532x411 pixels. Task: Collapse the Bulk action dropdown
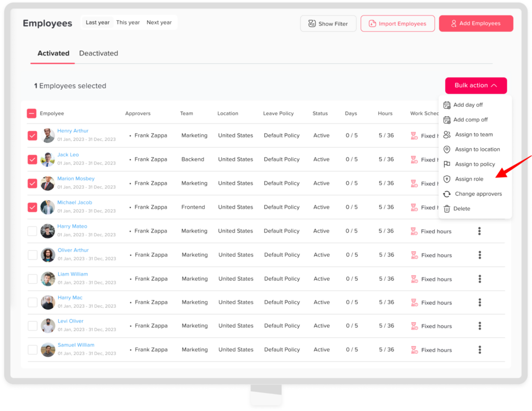[476, 86]
